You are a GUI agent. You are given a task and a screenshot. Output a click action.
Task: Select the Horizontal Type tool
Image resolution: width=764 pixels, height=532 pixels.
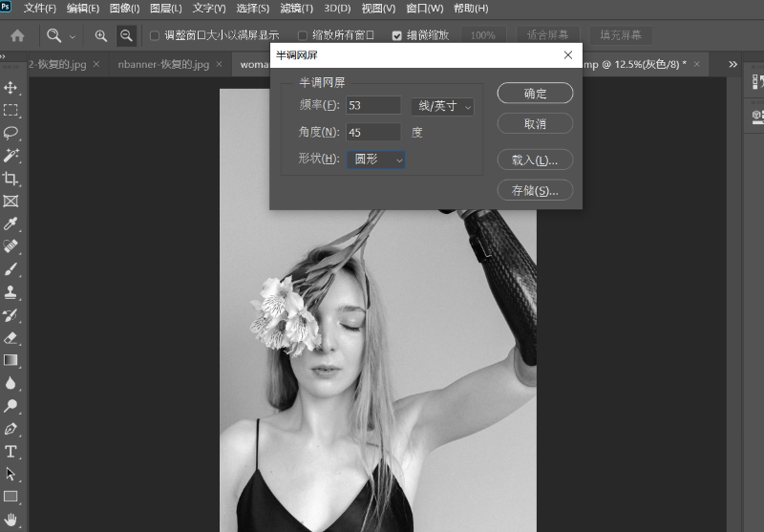[x=11, y=451]
